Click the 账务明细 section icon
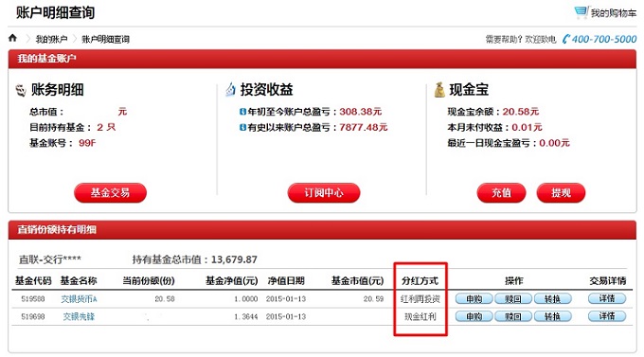This screenshot has width=644, height=357. click(21, 90)
